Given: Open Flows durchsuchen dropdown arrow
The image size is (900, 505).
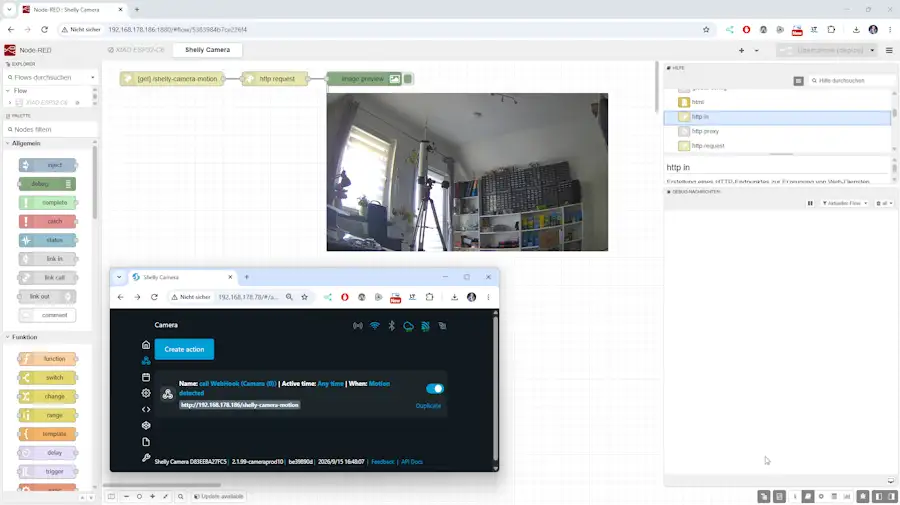Looking at the screenshot, I should click(92, 77).
